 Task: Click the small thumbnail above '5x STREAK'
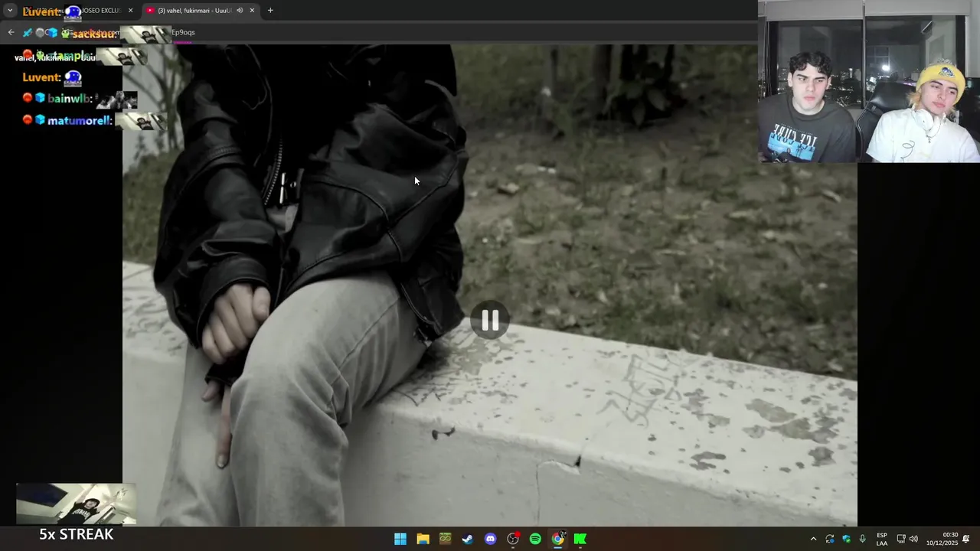(x=76, y=504)
